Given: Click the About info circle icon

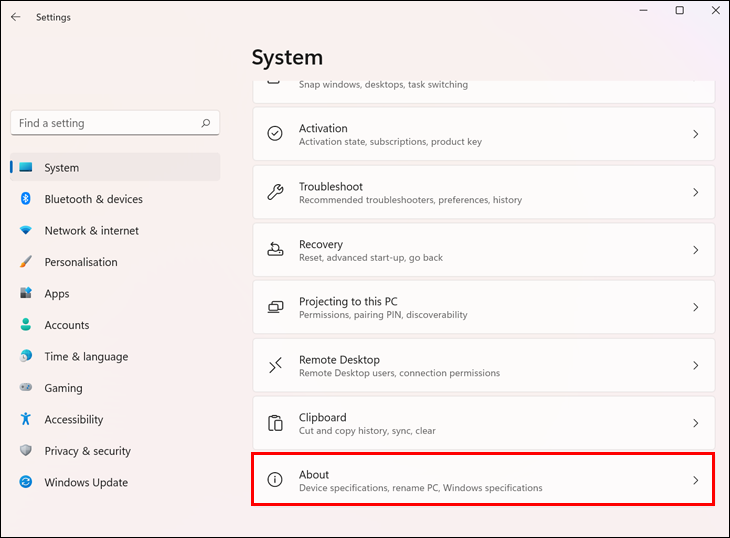Looking at the screenshot, I should pyautogui.click(x=275, y=479).
